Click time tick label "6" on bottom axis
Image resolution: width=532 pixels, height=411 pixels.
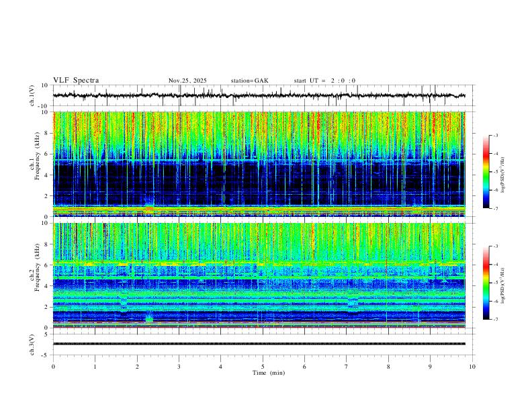coord(305,367)
